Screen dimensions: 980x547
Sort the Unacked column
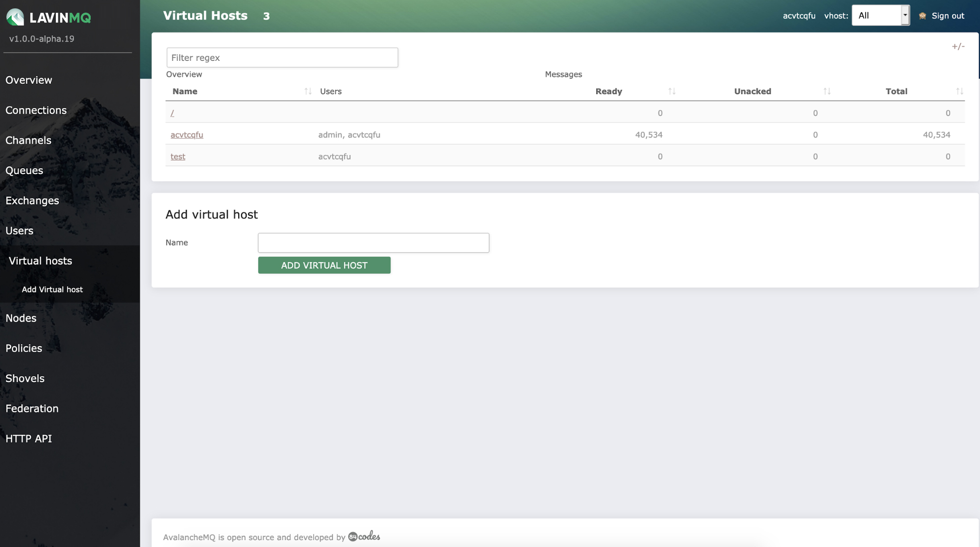[x=828, y=91]
